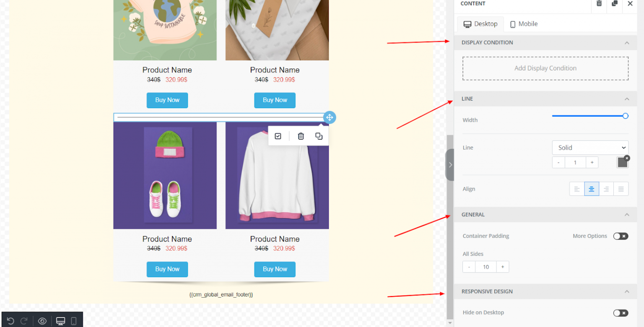The image size is (644, 327).
Task: Click the first Buy Now button
Action: [x=167, y=100]
